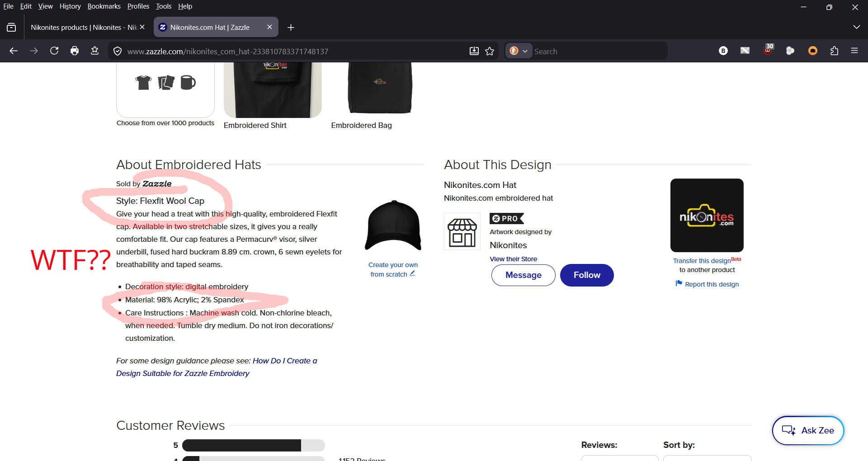Viewport: 868px width, 461px height.
Task: Open the Edit menu
Action: (x=26, y=6)
